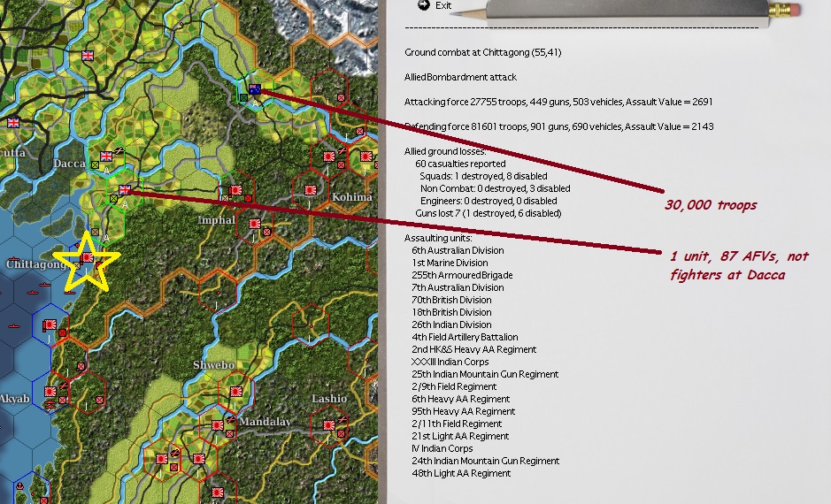The width and height of the screenshot is (831, 504).
Task: Click '25th Indian Mountain Gun Regiment' entry
Action: [x=485, y=374]
